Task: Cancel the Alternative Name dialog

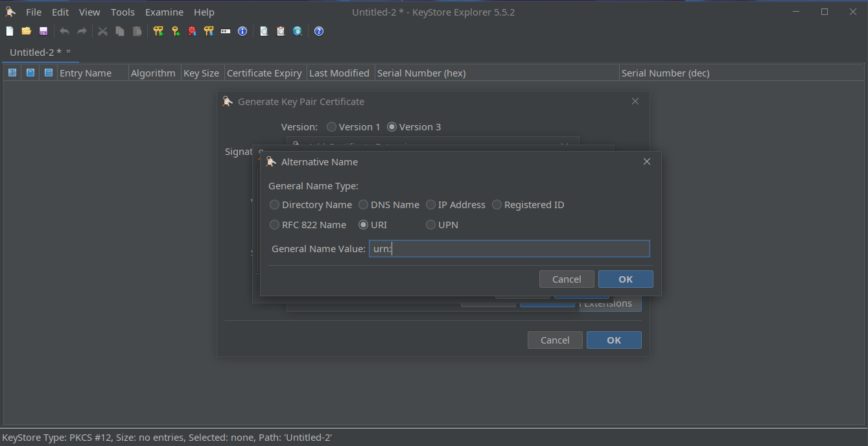Action: click(566, 279)
